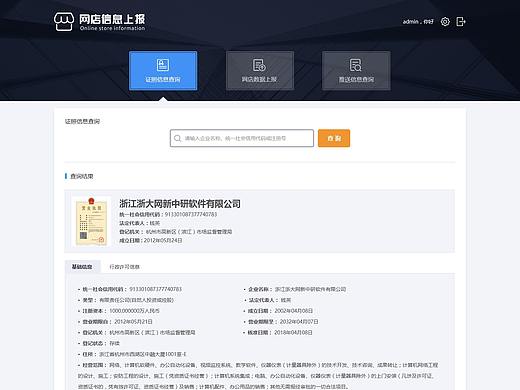Screen dimensions: 520x390
Task: Select the 注册资本 1000.000000万人民币 row
Action: (x=119, y=311)
